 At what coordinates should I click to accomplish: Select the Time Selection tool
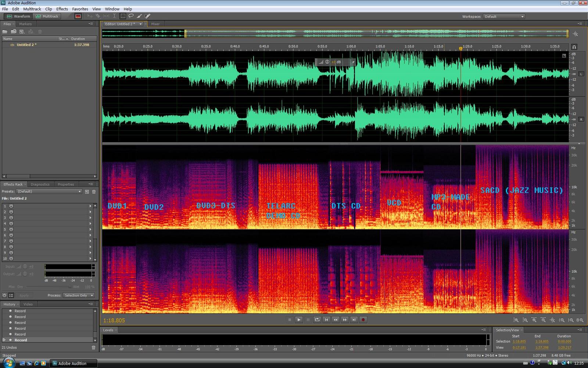[114, 16]
